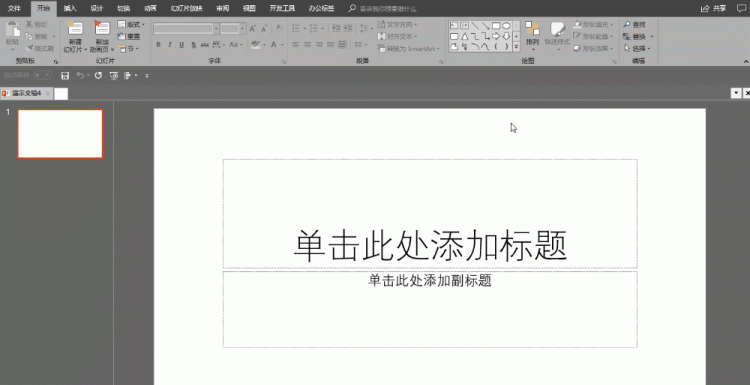
Task: Toggle align text left
Action: 296,44
